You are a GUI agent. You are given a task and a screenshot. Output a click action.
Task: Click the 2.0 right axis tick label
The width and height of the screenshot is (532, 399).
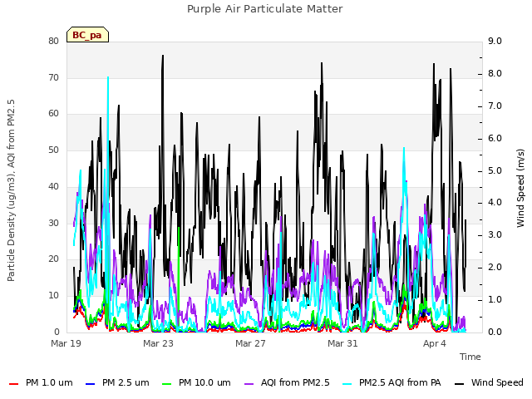(x=495, y=268)
